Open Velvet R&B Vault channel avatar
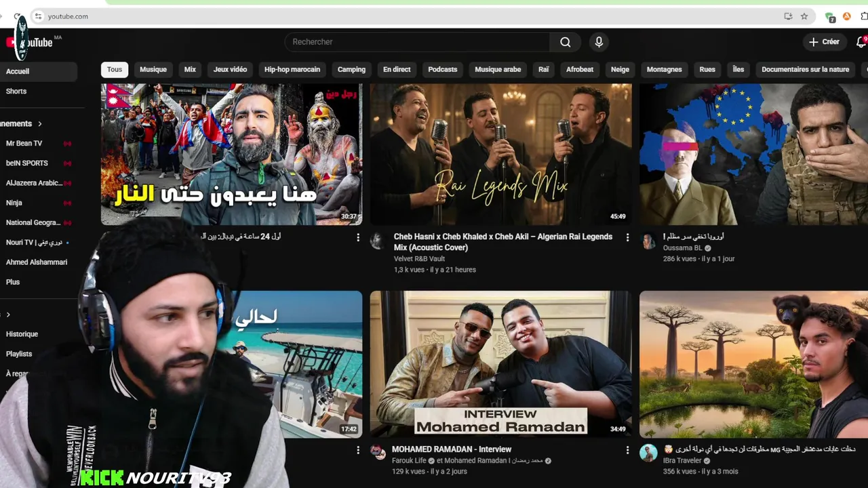The width and height of the screenshot is (868, 488). pos(378,241)
